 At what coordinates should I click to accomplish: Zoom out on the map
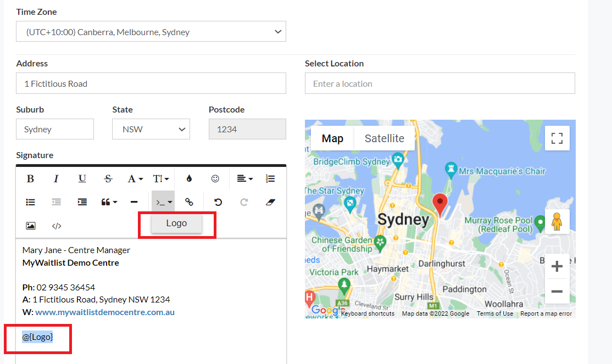557,291
